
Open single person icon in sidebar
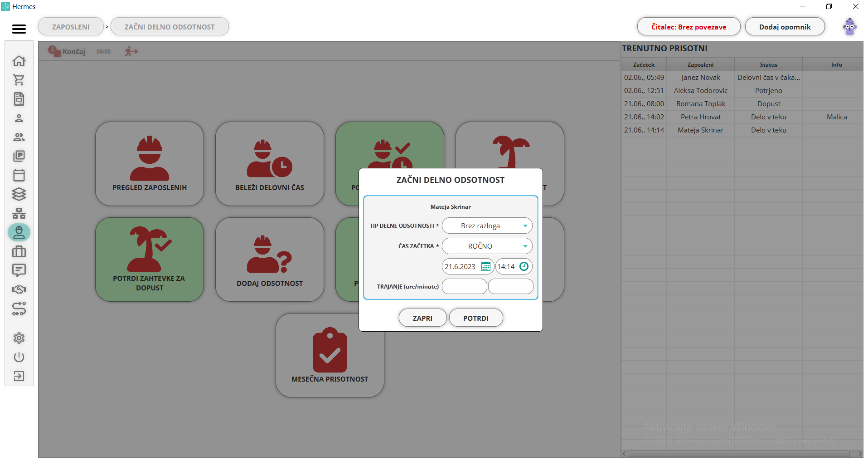19,118
